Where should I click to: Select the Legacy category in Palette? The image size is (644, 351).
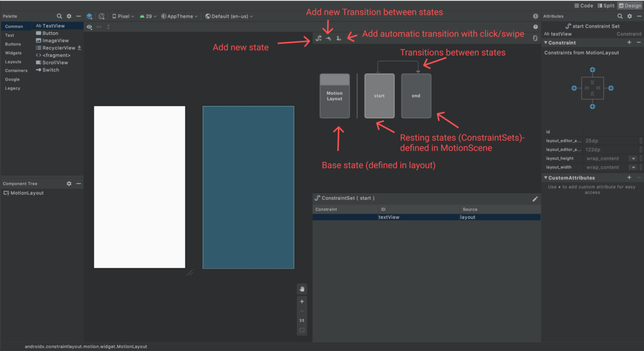[12, 88]
